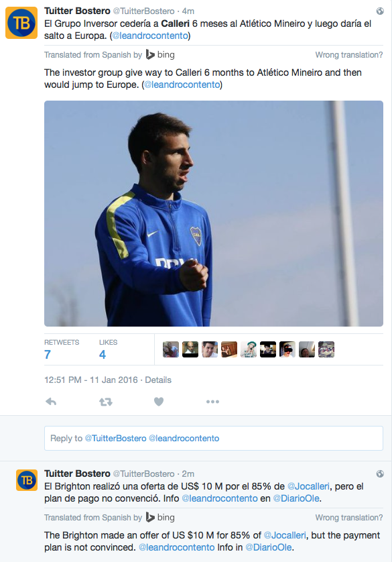This screenshot has width=392, height=562.
Task: Click the globe icon on the second tweet
Action: 380,474
